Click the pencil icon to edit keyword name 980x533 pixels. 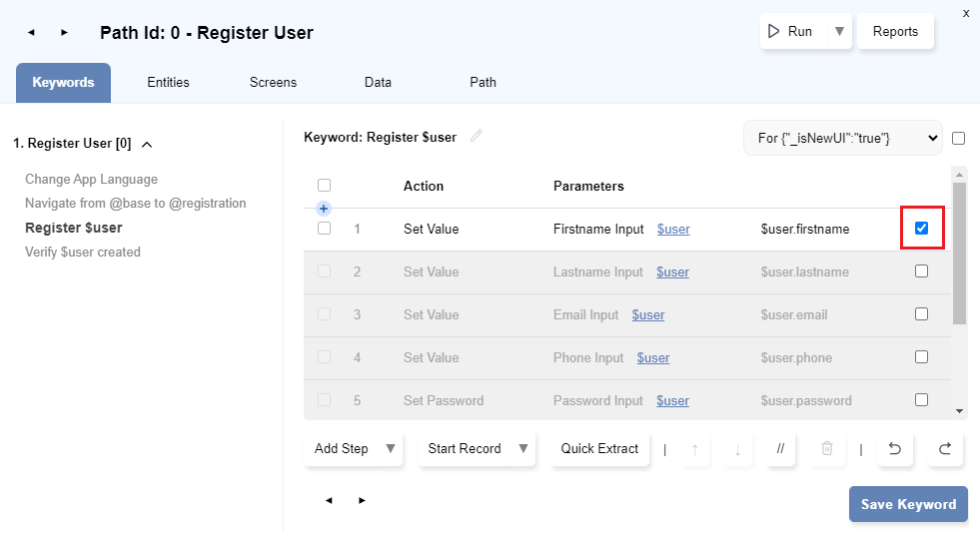click(477, 137)
